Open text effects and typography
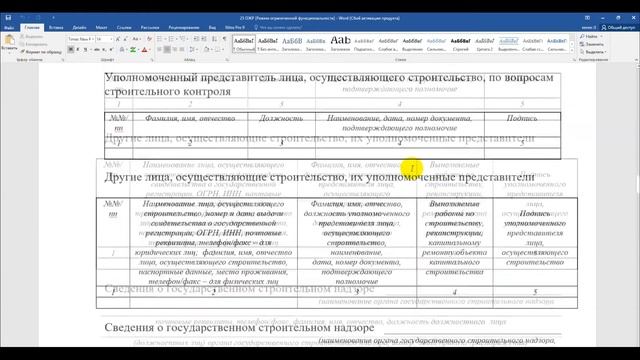Screen dimensions: 640x360 coord(122,49)
